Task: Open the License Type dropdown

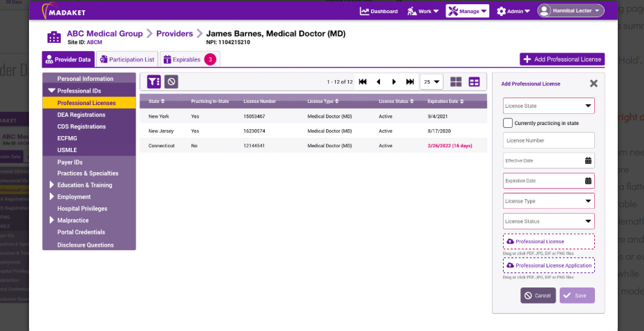Action: [x=549, y=201]
